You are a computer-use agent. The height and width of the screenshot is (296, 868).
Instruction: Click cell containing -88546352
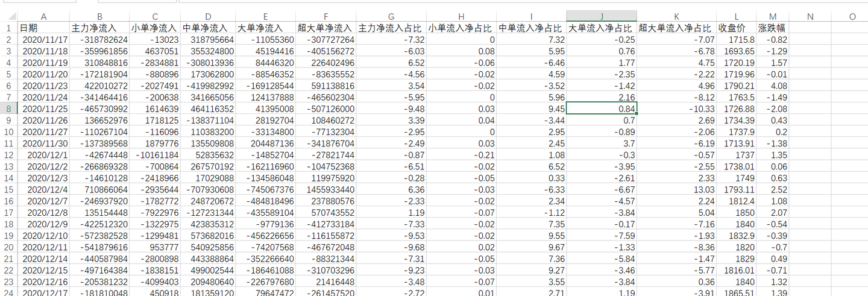pos(266,74)
